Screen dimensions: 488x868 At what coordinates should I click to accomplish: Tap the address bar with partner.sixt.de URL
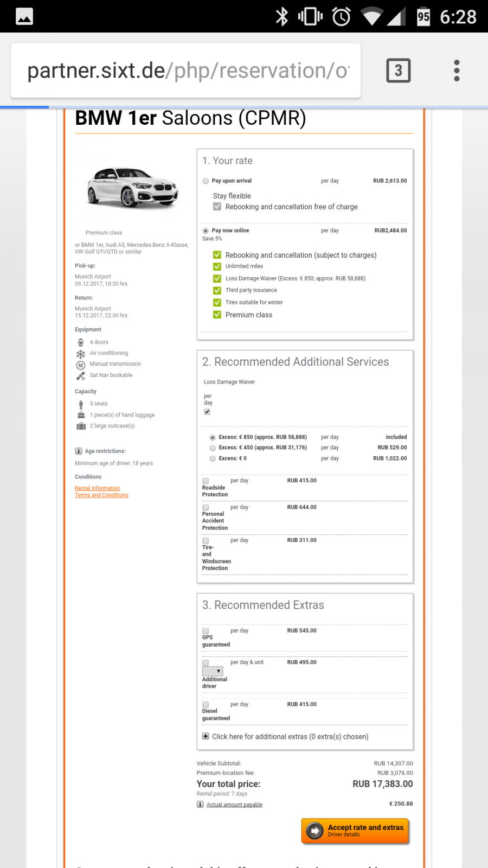coord(185,71)
